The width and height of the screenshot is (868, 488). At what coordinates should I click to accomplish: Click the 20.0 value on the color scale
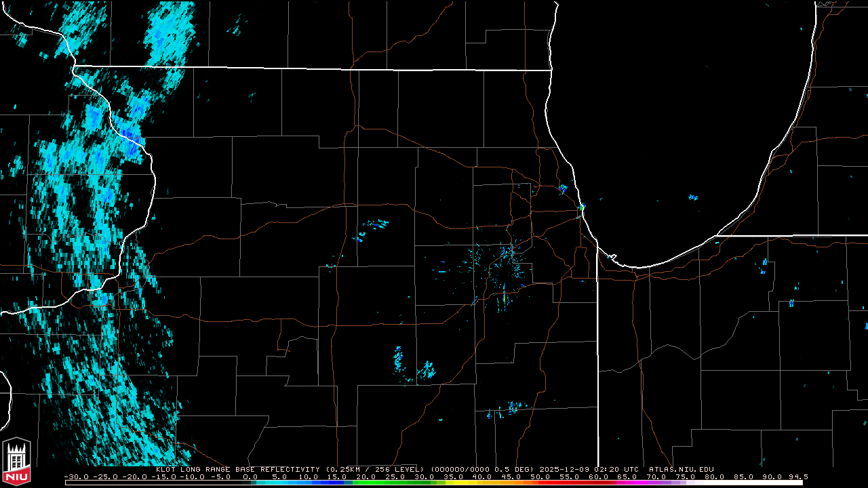[366, 476]
